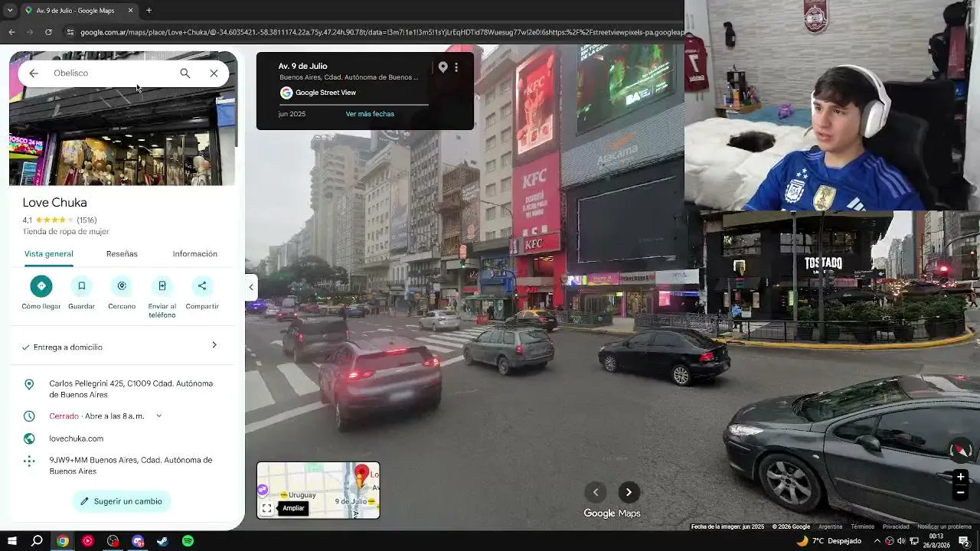The width and height of the screenshot is (980, 551).
Task: Show hidden system tray icons
Action: (877, 541)
